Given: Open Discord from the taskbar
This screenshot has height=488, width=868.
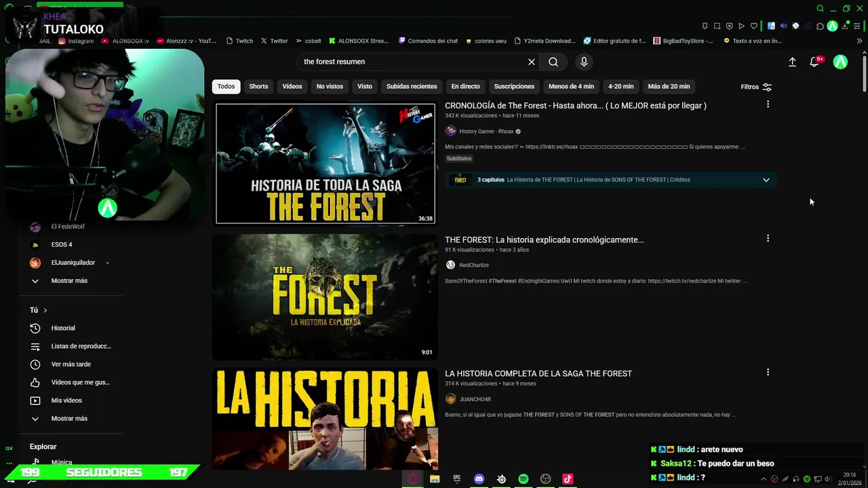Looking at the screenshot, I should tap(479, 479).
